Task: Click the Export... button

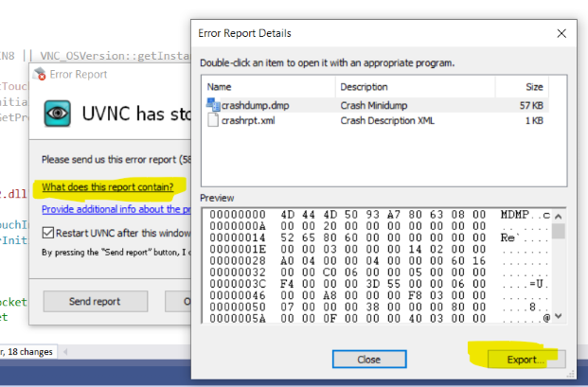Action: pyautogui.click(x=526, y=360)
